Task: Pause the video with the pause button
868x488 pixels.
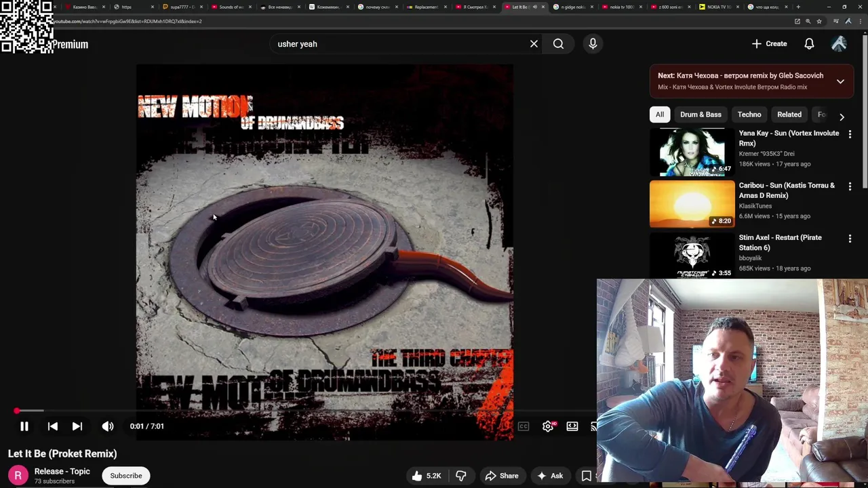Action: (24, 426)
